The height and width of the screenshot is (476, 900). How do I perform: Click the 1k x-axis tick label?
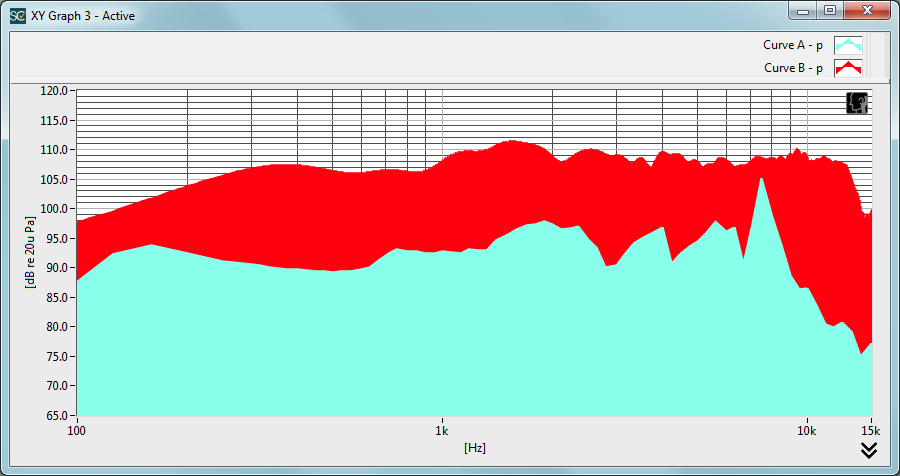tap(441, 429)
